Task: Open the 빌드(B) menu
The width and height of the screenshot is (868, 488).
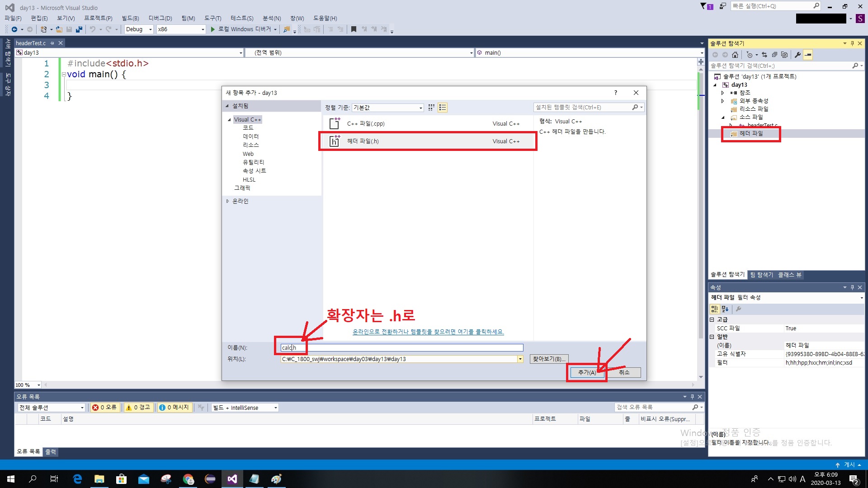Action: (130, 18)
